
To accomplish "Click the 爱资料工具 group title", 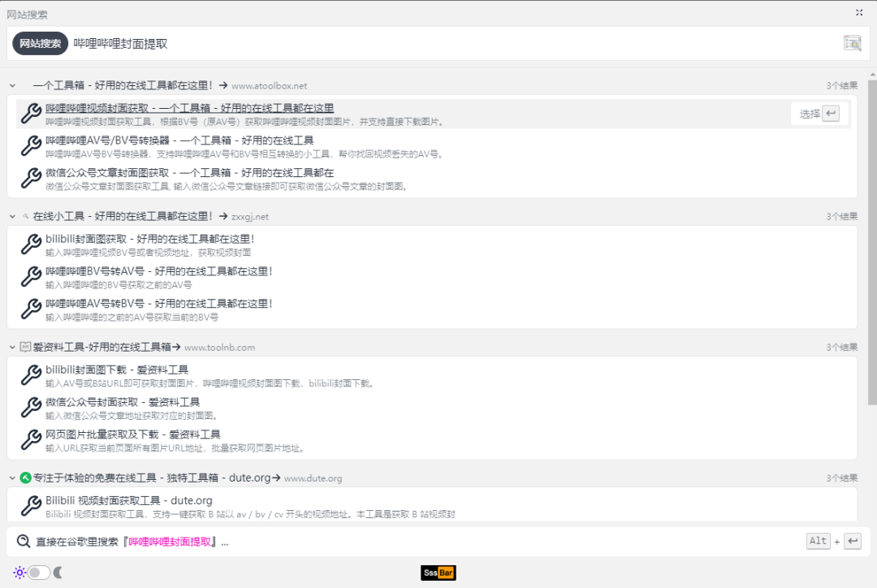I will coord(102,348).
